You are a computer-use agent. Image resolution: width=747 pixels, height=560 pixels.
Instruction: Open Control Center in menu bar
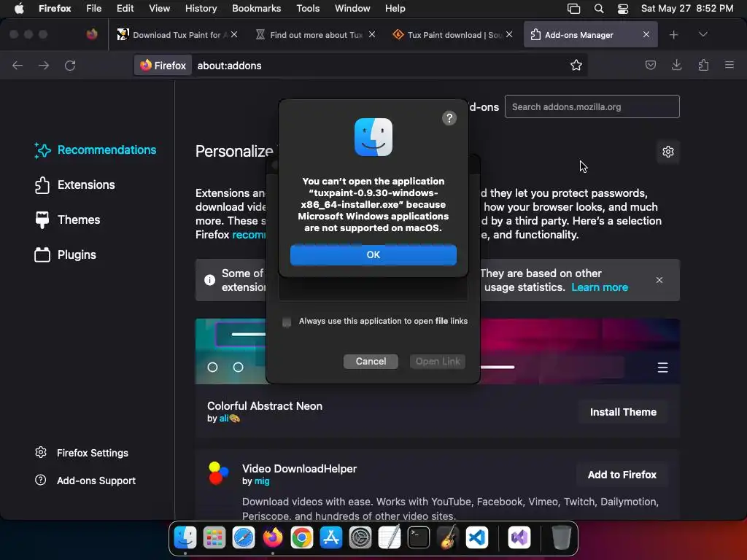point(623,9)
